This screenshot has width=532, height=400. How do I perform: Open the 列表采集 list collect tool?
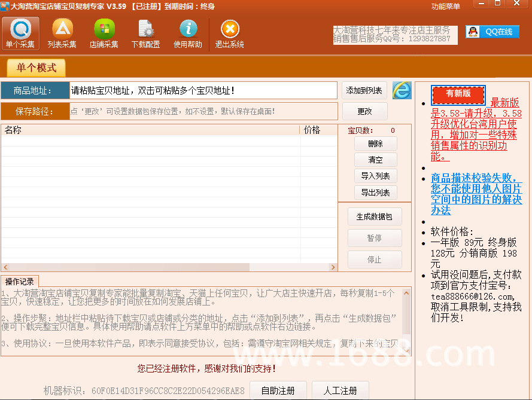[x=62, y=33]
